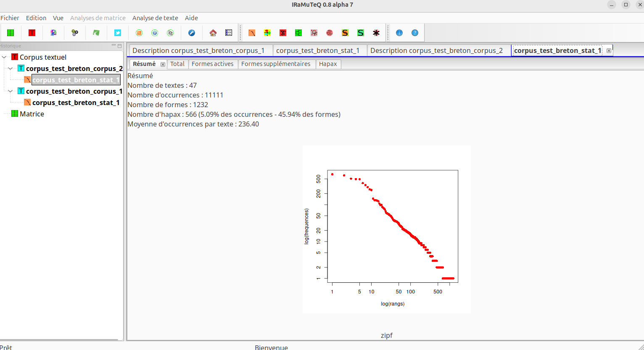The width and height of the screenshot is (644, 350).
Task: Open the Edition menu
Action: click(x=36, y=18)
